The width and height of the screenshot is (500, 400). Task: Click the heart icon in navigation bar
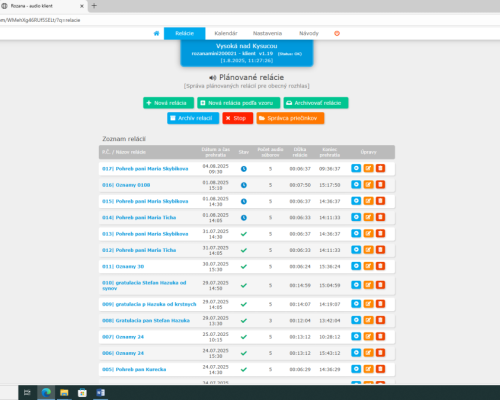(x=337, y=33)
